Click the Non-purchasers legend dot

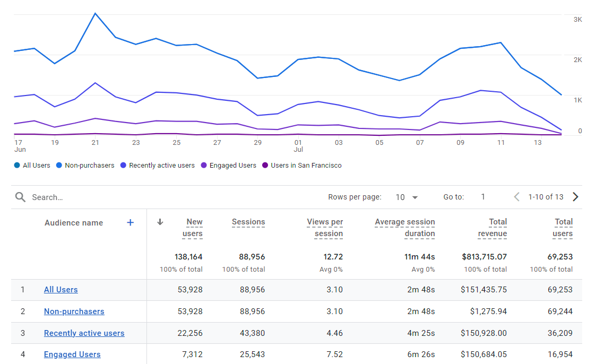pos(59,165)
